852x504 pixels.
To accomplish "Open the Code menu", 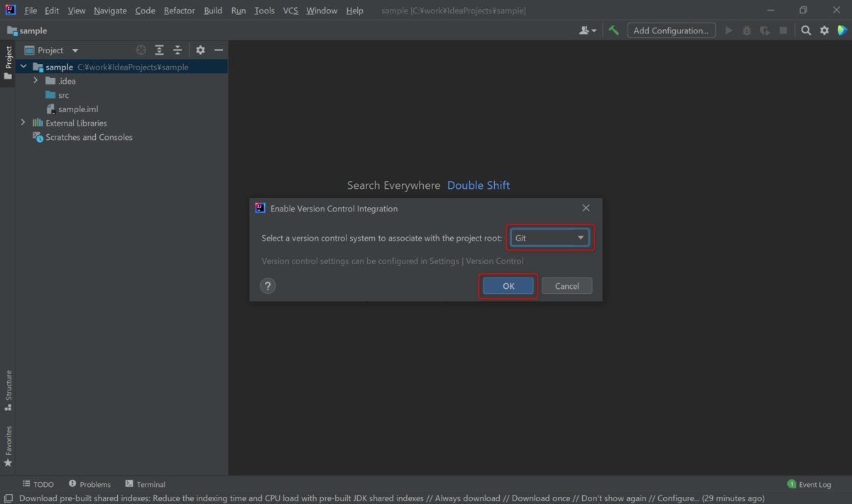I will 145,11.
